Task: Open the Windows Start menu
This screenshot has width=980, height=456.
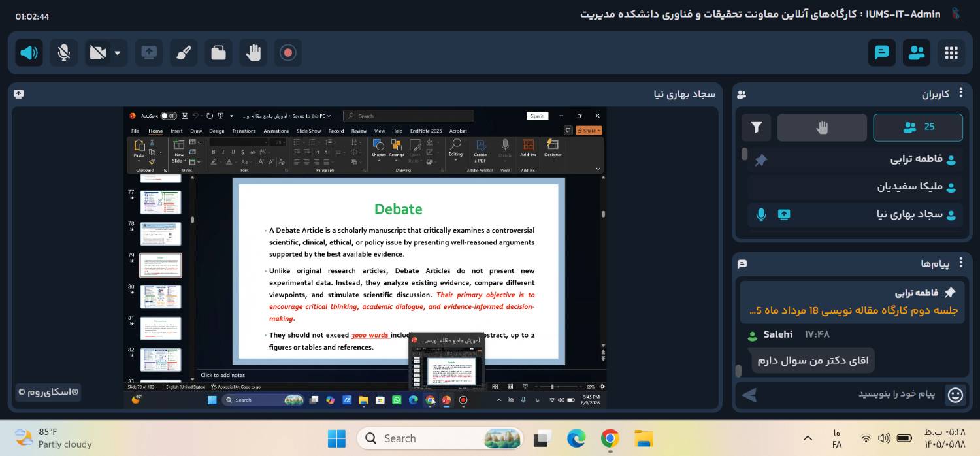Action: pos(336,438)
